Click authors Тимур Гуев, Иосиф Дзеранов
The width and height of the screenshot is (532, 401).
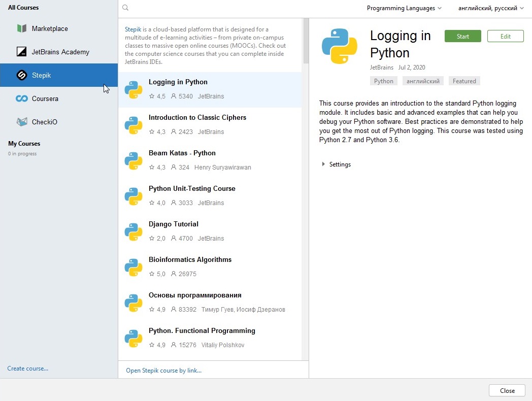(243, 310)
